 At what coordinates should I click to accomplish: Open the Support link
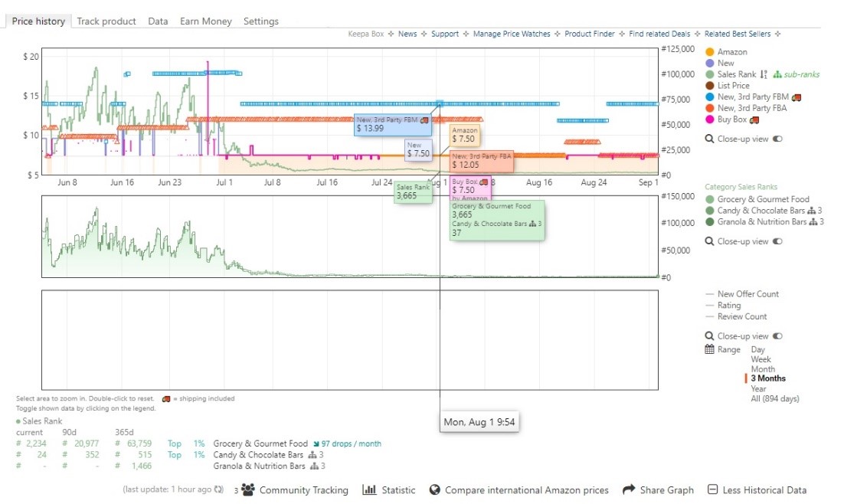[x=445, y=34]
